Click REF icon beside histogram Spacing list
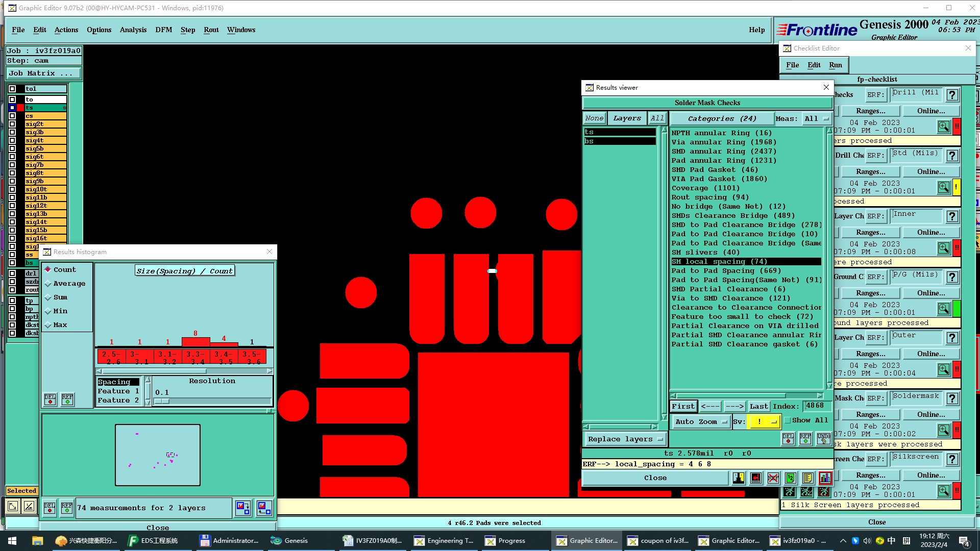 pos(67,399)
